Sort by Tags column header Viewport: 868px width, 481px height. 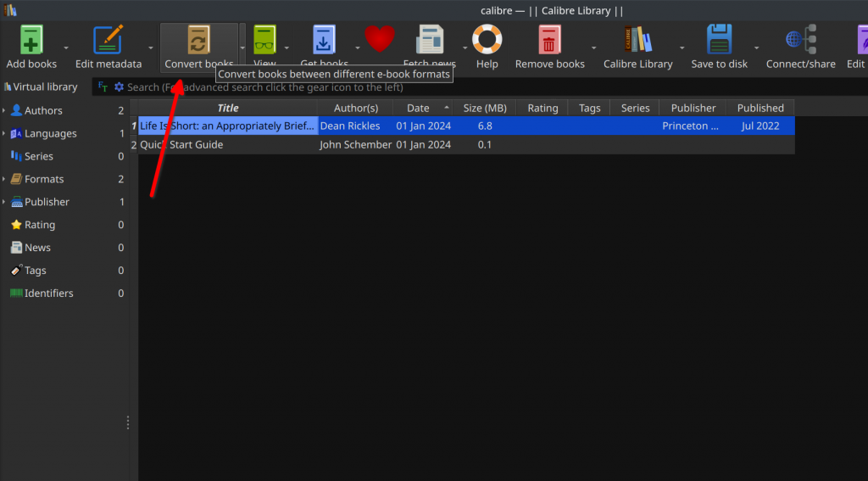pyautogui.click(x=589, y=108)
